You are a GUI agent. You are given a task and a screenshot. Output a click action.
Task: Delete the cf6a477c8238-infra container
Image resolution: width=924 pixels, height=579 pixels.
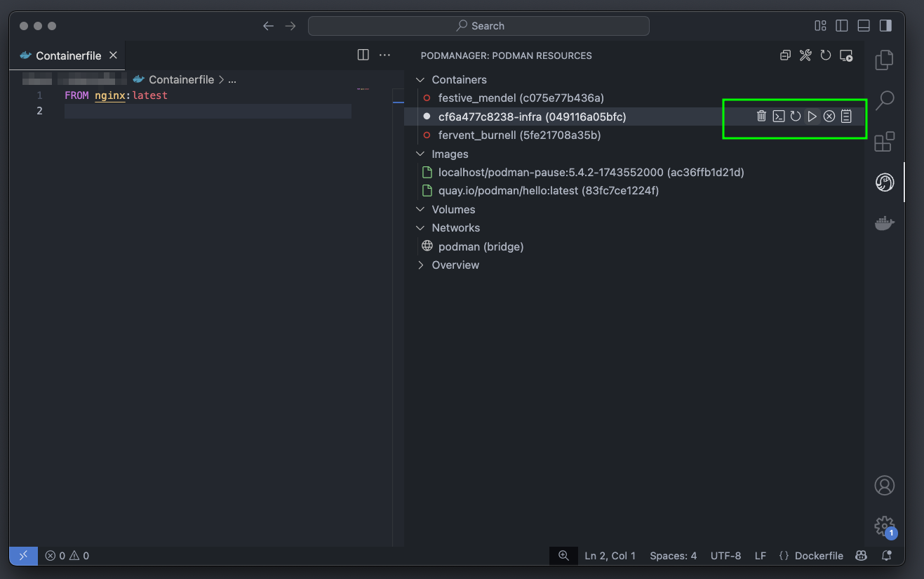click(x=761, y=117)
